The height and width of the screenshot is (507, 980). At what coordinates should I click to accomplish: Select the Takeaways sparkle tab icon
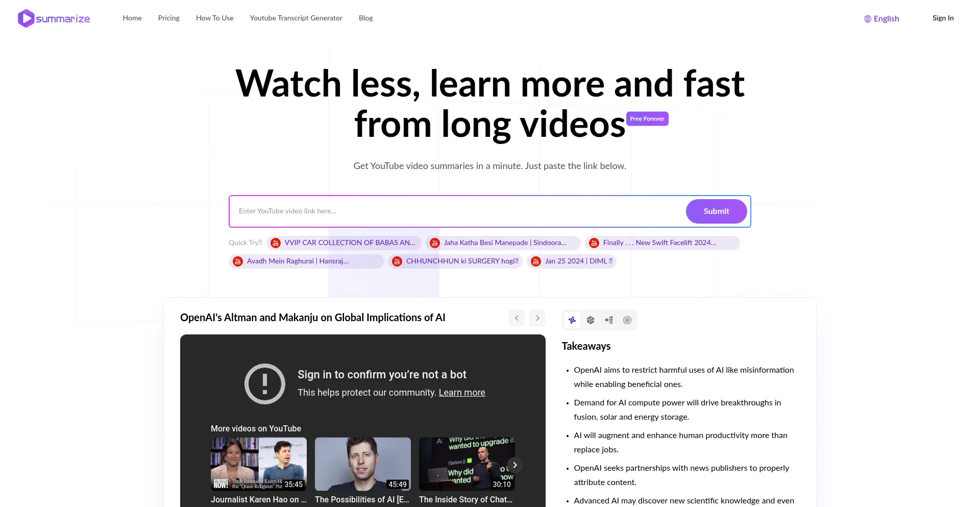pos(572,320)
